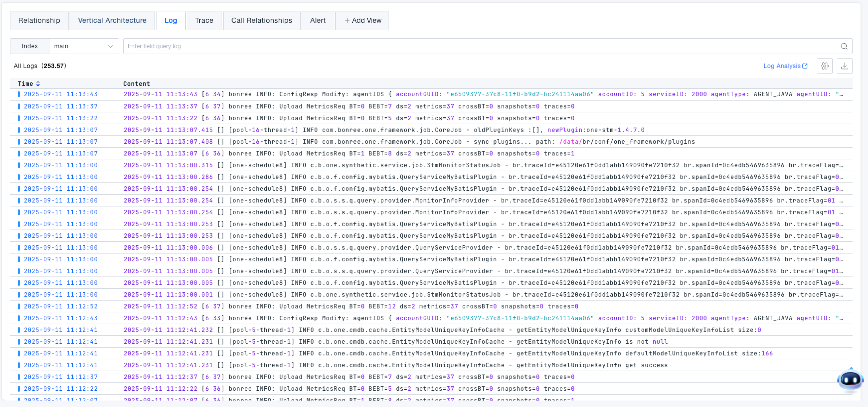
Task: Click the download logs icon
Action: (x=844, y=66)
